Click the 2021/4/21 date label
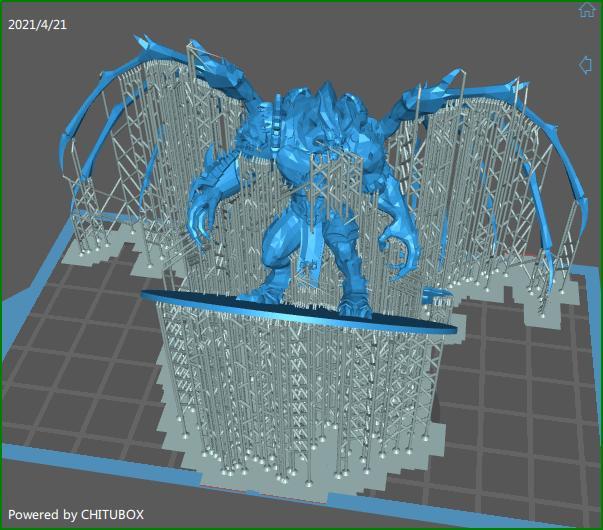The width and height of the screenshot is (603, 530). [39, 24]
